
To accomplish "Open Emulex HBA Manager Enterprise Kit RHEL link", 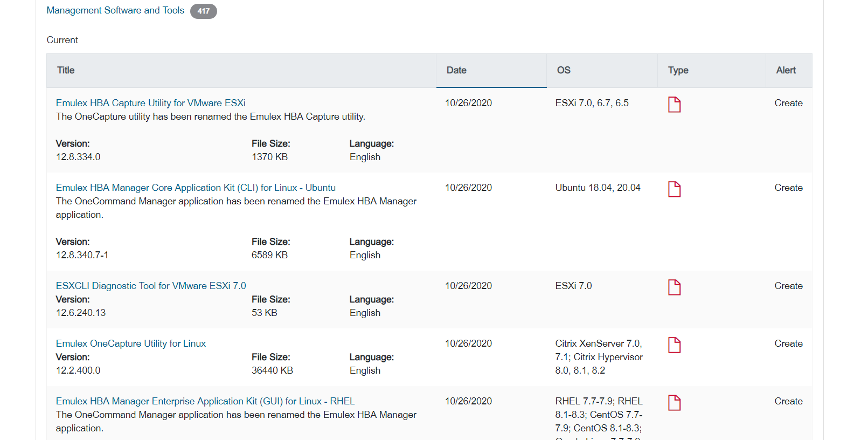I will click(205, 401).
